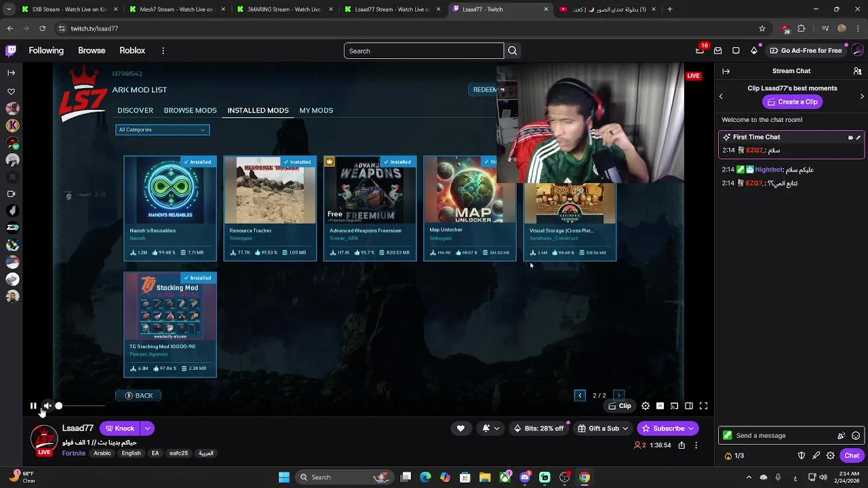Click the follow heart button
The width and height of the screenshot is (868, 488).
pos(460,428)
